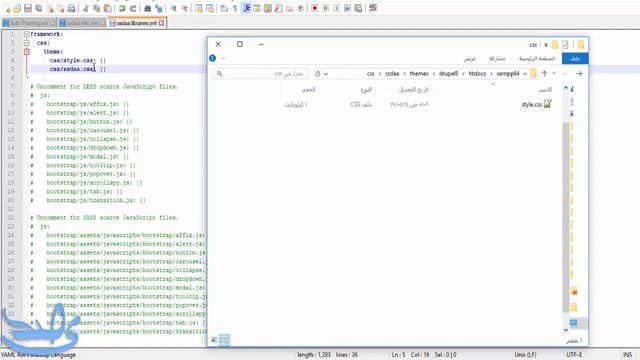Click ssdaa in the address breadcrumb
The height and width of the screenshot is (360, 640).
pos(392,73)
